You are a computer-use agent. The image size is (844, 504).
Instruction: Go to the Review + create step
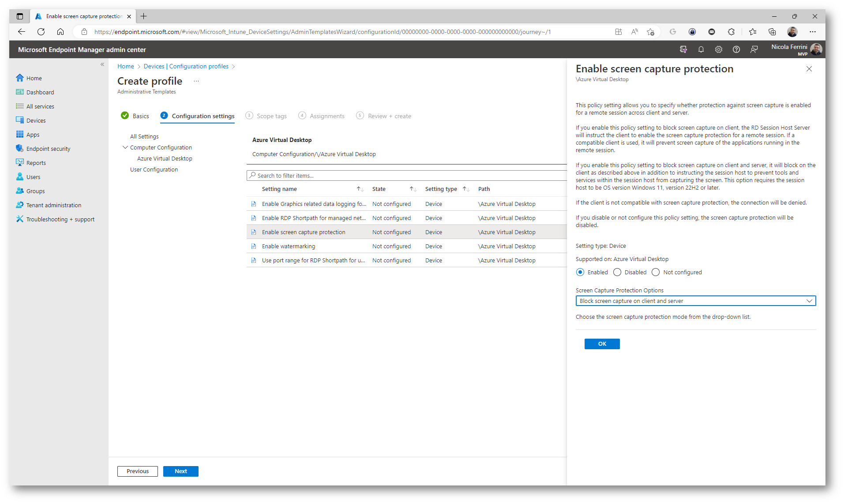click(x=384, y=116)
